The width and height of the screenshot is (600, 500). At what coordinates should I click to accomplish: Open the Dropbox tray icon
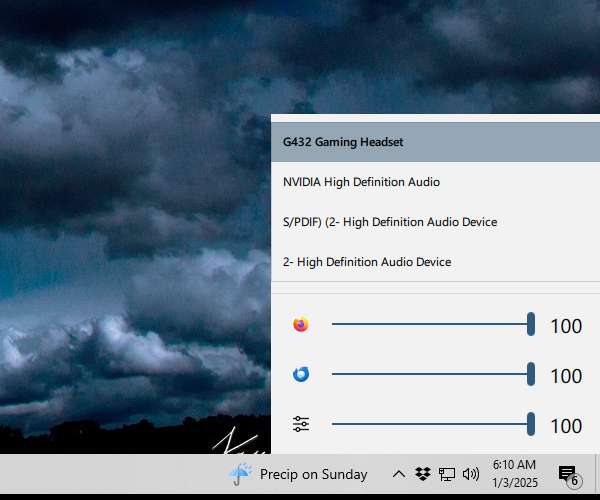423,474
